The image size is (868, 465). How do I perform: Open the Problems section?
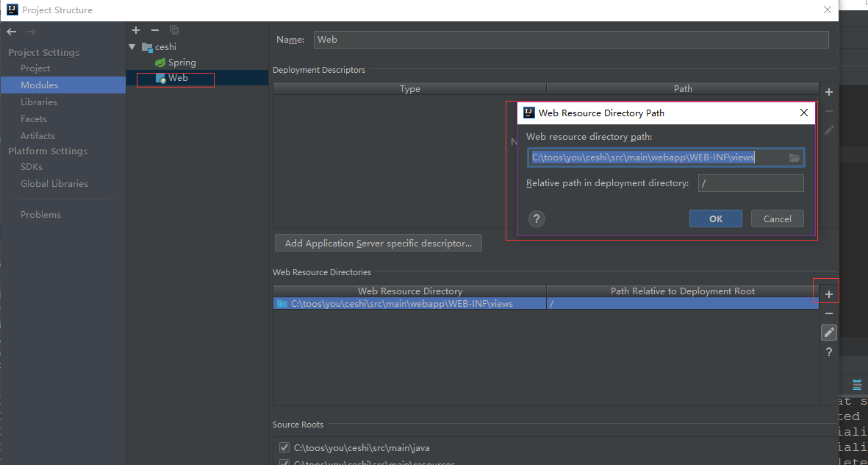pyautogui.click(x=41, y=215)
